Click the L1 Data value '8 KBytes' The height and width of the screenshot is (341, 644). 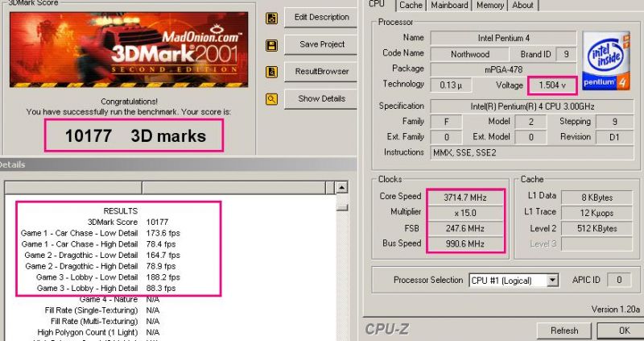pos(597,198)
